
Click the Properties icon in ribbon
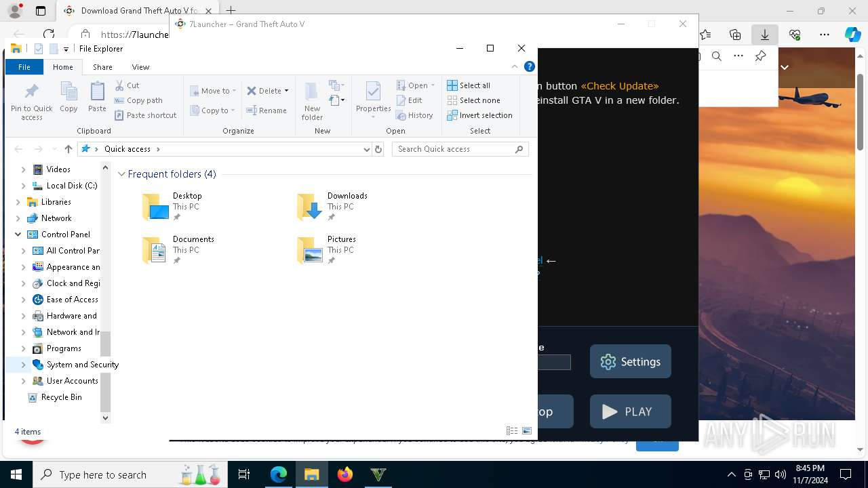pyautogui.click(x=373, y=91)
